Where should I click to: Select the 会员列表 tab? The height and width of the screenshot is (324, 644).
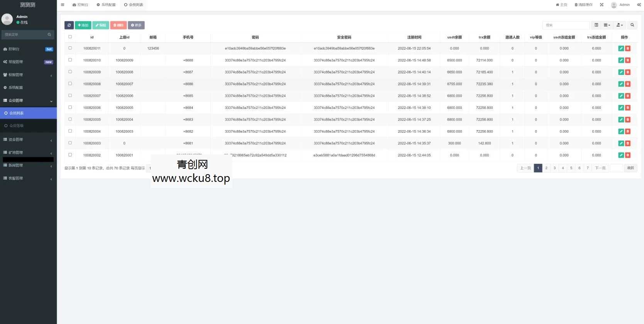click(x=134, y=5)
